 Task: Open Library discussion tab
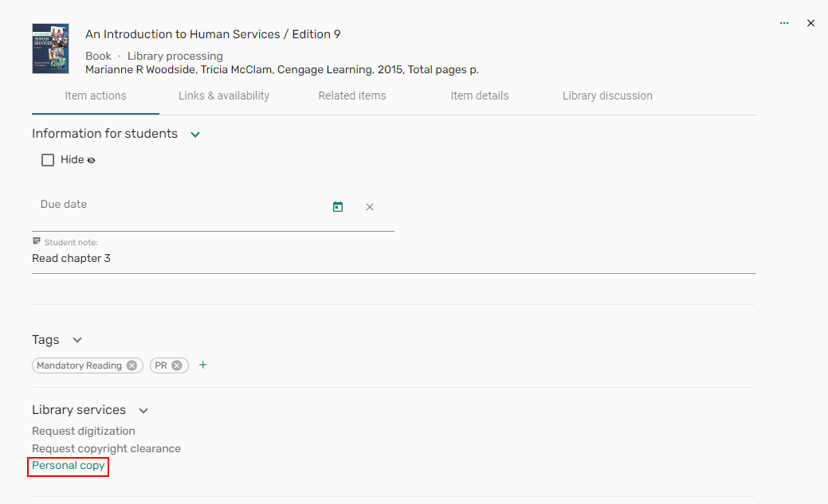(x=607, y=96)
